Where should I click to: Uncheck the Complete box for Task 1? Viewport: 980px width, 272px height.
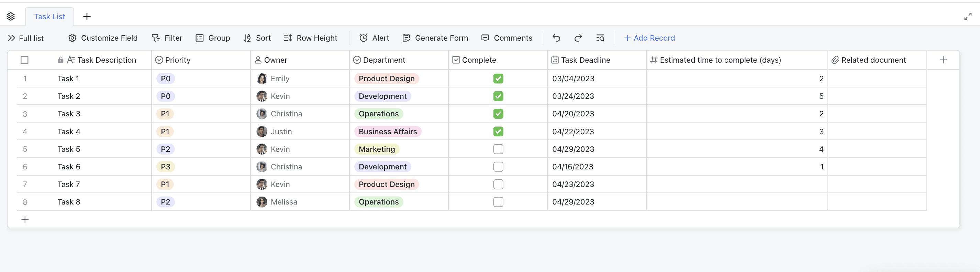point(498,79)
